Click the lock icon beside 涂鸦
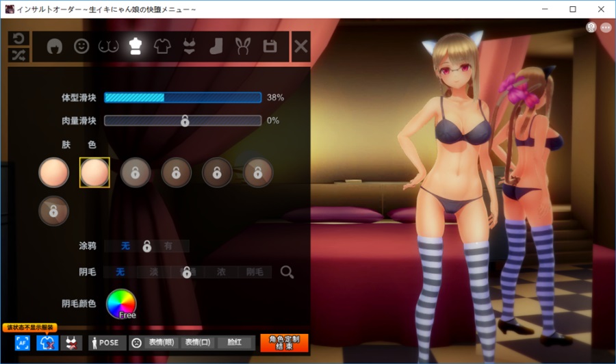 [x=147, y=246]
